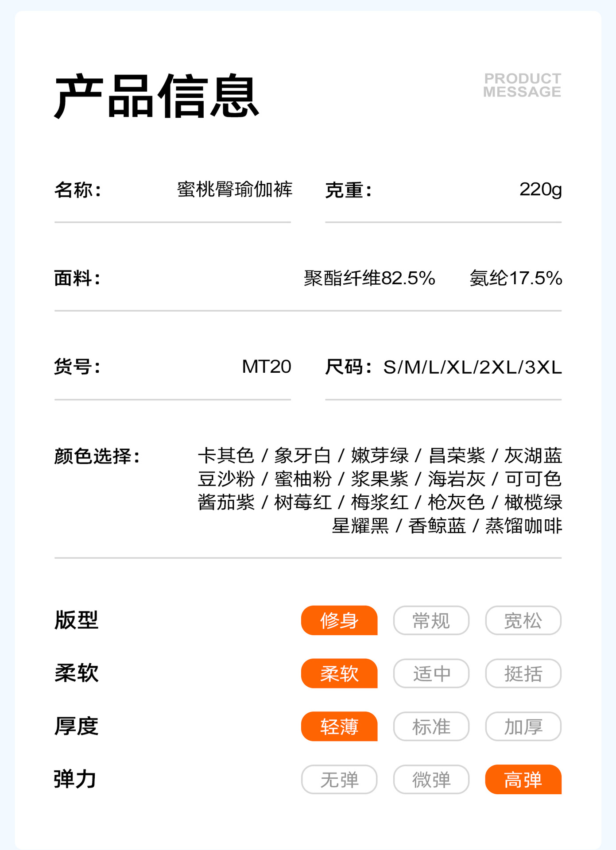This screenshot has height=850, width=616.
Task: Pick the 宽松 fit option
Action: (523, 620)
